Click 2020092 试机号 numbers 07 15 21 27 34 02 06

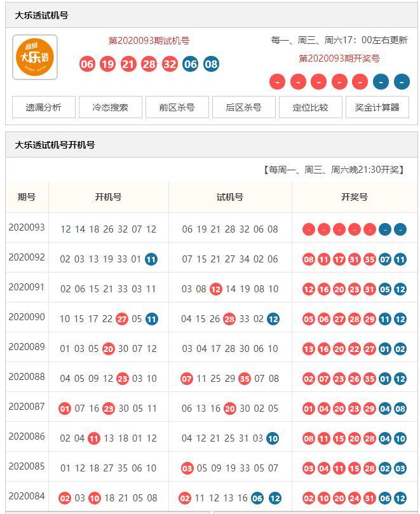pyautogui.click(x=230, y=259)
